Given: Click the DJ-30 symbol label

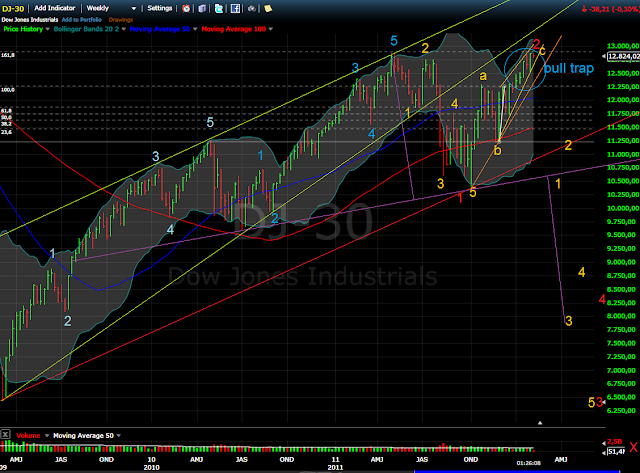Looking at the screenshot, I should point(13,9).
